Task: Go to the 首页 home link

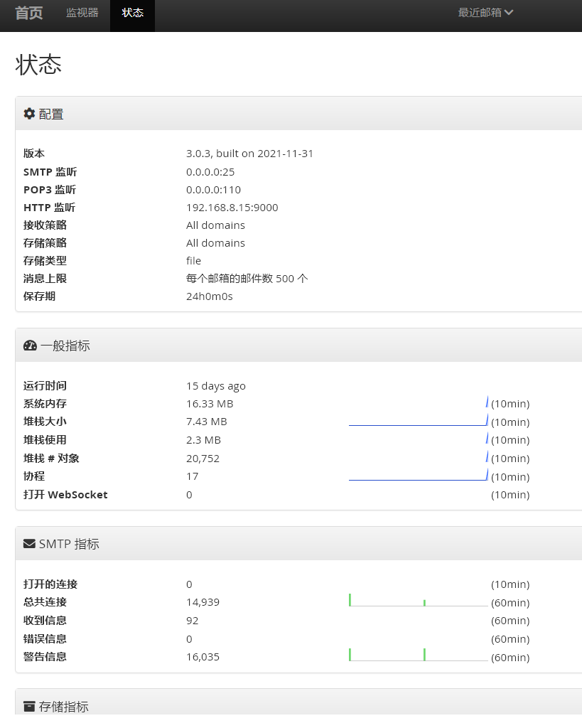Action: tap(29, 14)
